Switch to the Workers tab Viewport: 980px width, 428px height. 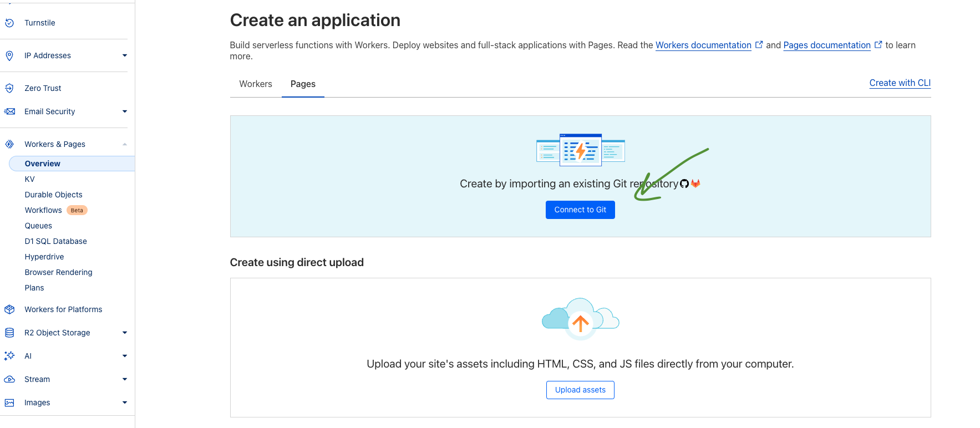click(256, 84)
